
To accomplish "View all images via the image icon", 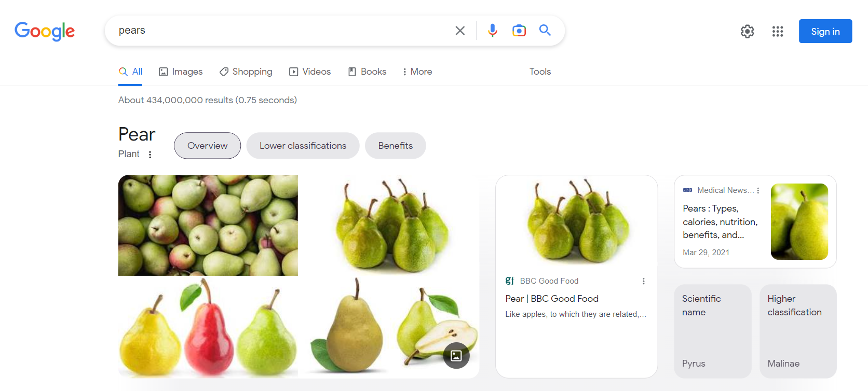I will [456, 355].
